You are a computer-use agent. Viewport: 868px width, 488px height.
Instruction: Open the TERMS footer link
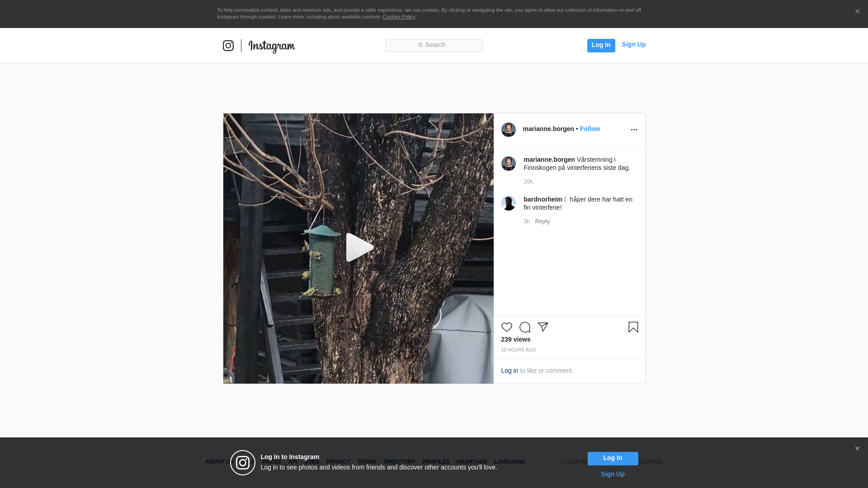pos(367,462)
